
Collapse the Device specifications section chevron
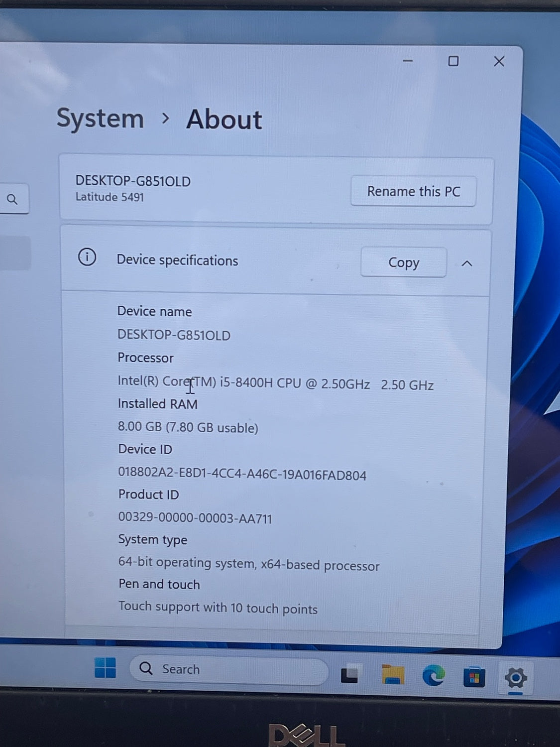click(x=467, y=263)
